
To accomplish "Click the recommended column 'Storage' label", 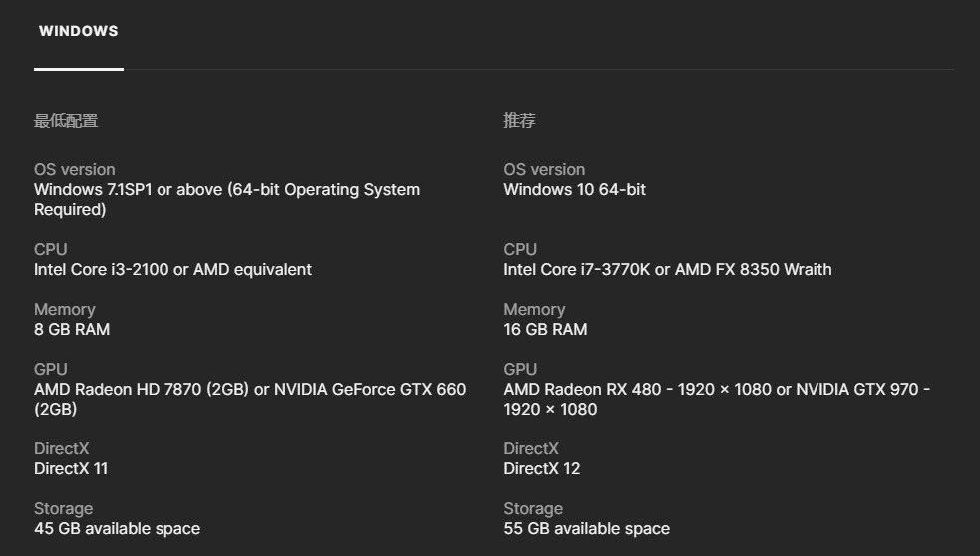I will click(x=533, y=509).
